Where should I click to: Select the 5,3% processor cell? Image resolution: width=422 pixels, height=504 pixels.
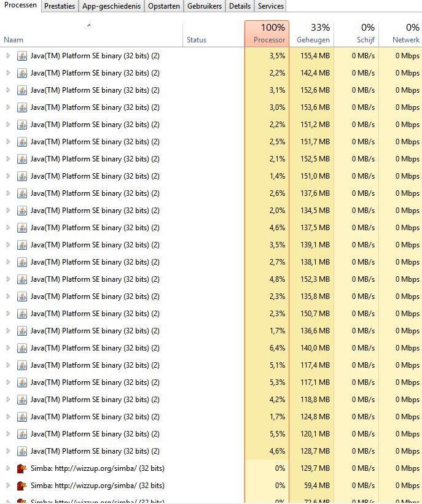(267, 382)
